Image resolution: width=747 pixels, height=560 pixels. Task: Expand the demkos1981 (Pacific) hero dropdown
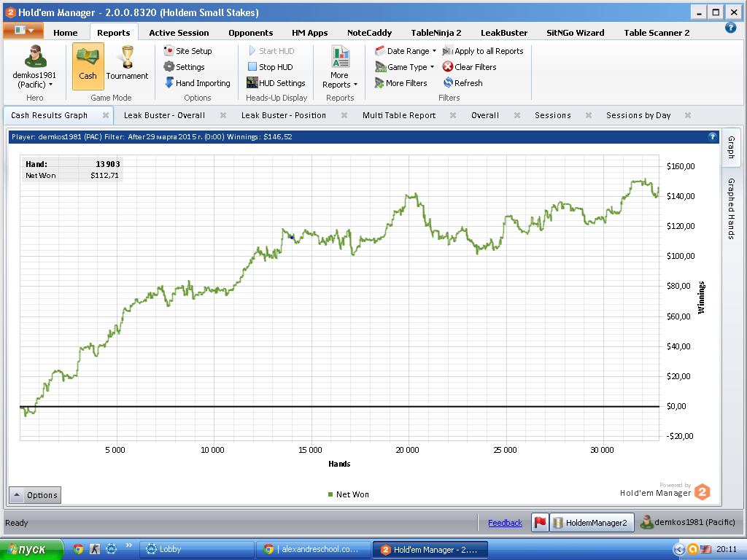(34, 80)
